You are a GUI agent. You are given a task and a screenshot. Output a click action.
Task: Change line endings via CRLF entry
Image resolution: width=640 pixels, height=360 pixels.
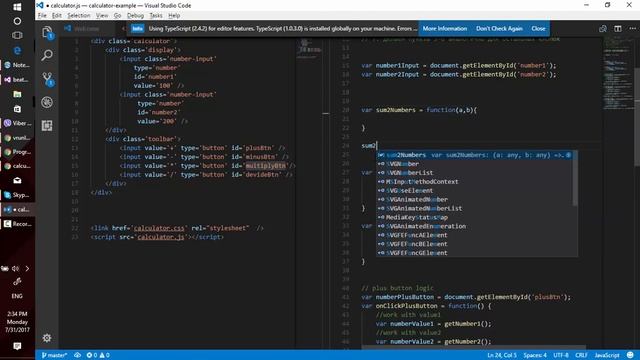[581, 355]
